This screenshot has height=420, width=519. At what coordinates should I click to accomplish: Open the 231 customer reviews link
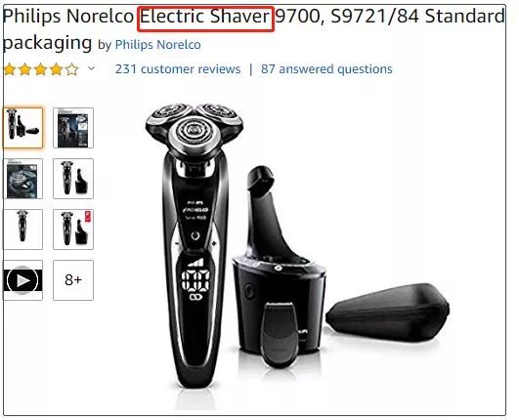point(178,69)
